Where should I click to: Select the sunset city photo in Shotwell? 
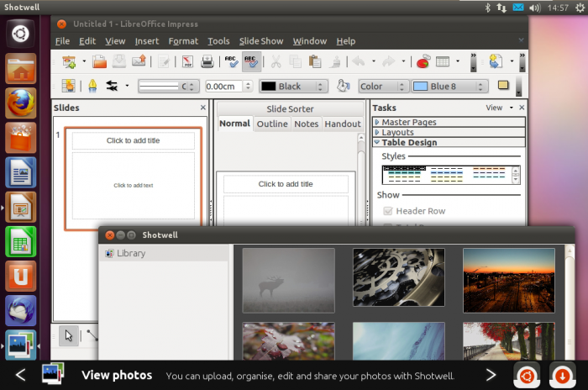(509, 281)
